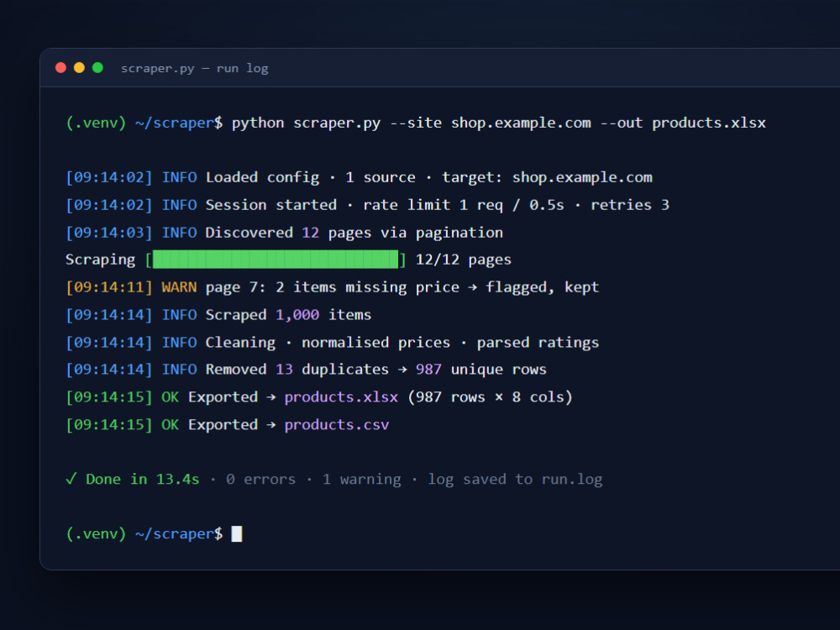This screenshot has width=840, height=630.
Task: Click '1 warning' in summary line
Action: coord(361,479)
